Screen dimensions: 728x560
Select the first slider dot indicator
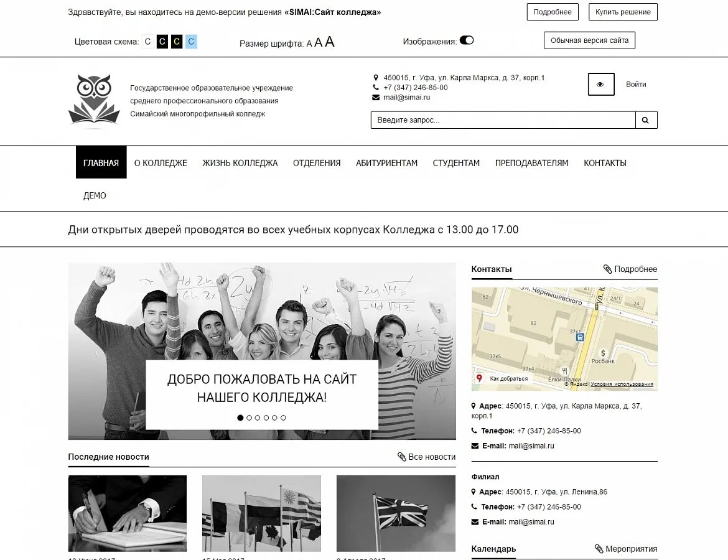tap(240, 418)
